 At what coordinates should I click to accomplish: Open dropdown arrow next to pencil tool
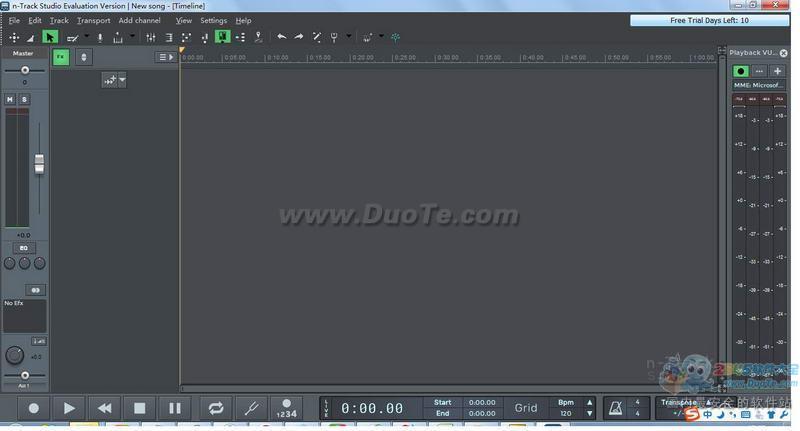click(x=86, y=36)
